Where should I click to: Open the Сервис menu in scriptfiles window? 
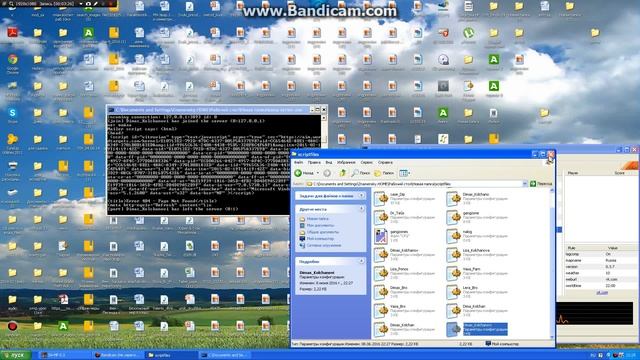[367, 162]
